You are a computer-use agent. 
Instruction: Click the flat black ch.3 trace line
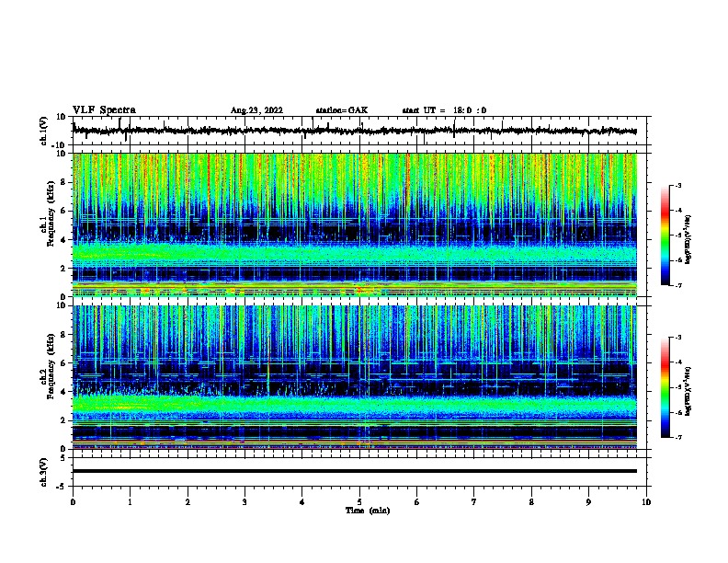coord(355,471)
